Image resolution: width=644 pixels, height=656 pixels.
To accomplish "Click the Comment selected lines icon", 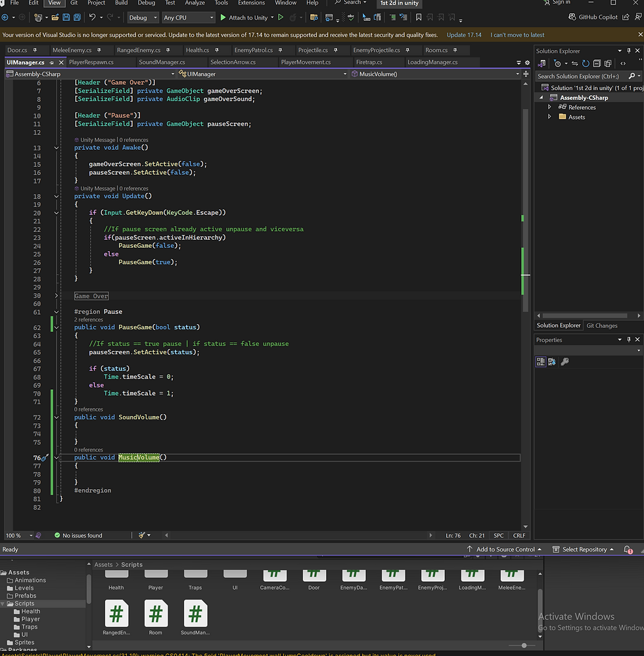I will coord(392,17).
